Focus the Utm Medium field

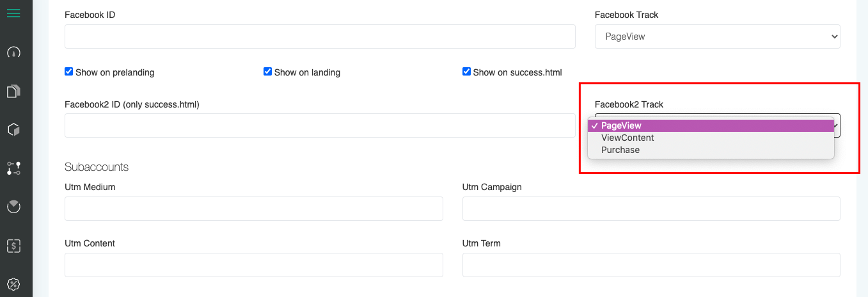[x=254, y=209]
